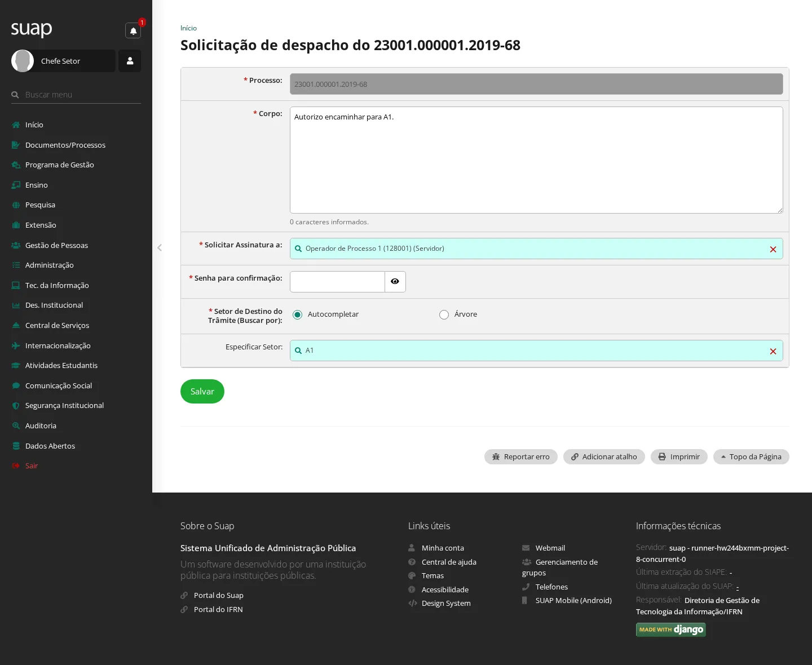Click the Imprimir button

679,457
